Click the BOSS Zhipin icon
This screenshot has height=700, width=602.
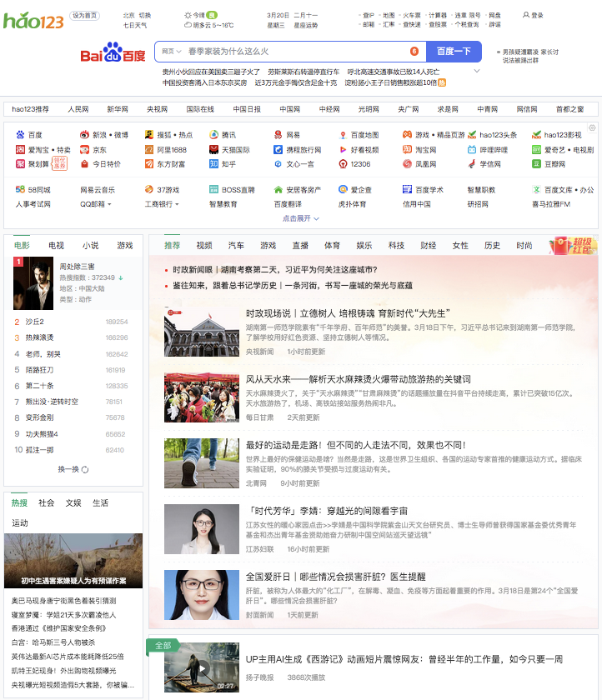point(214,189)
